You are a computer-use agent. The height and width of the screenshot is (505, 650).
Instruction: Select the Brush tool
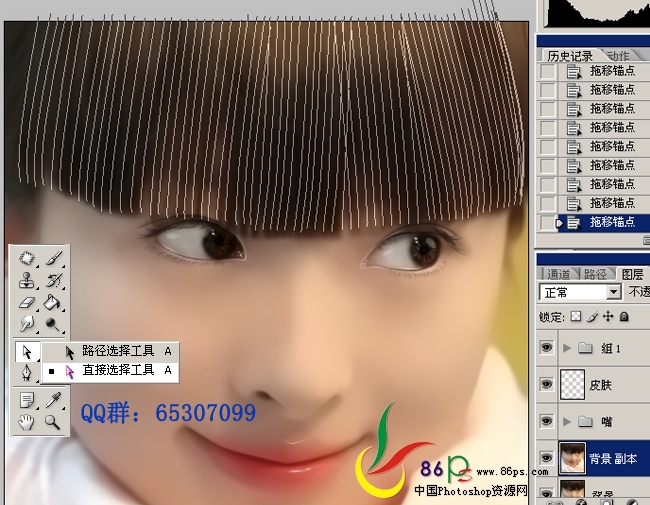tap(54, 258)
